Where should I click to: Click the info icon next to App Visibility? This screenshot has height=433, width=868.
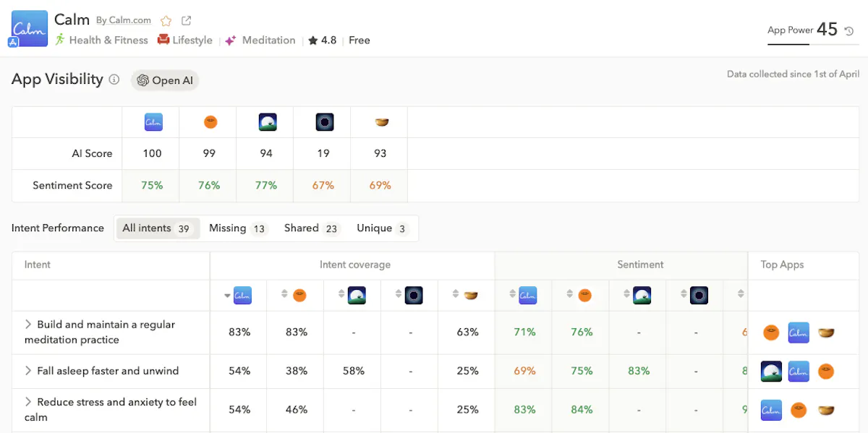114,80
